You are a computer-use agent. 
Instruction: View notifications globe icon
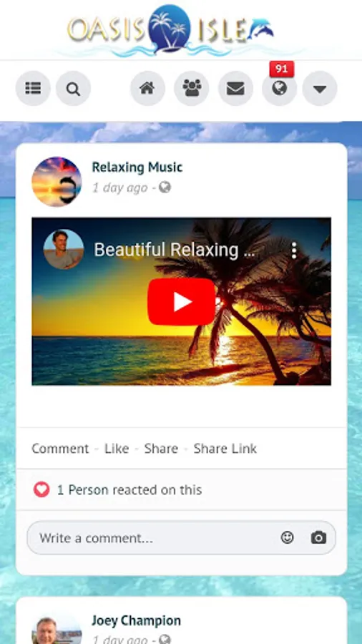click(x=280, y=88)
